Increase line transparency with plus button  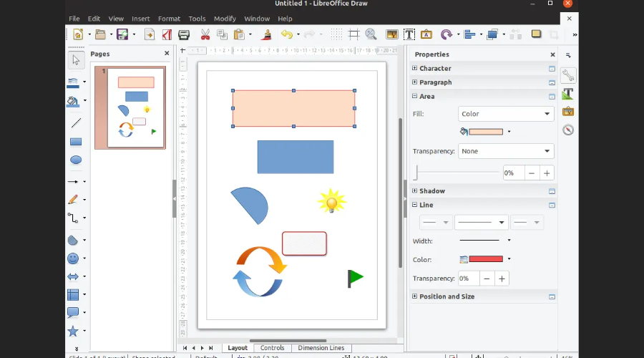coord(502,279)
